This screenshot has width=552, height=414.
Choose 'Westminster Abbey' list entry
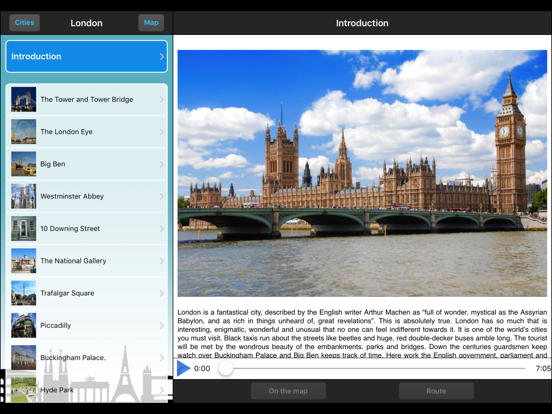pyautogui.click(x=87, y=196)
